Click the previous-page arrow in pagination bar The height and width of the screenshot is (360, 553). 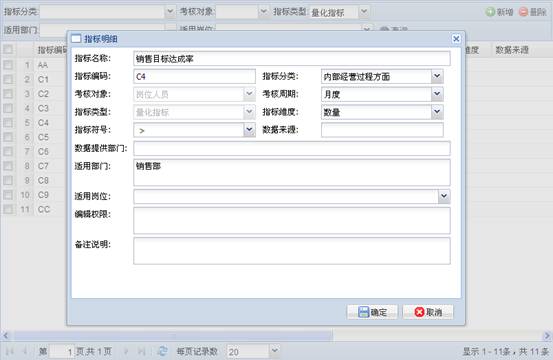25,351
